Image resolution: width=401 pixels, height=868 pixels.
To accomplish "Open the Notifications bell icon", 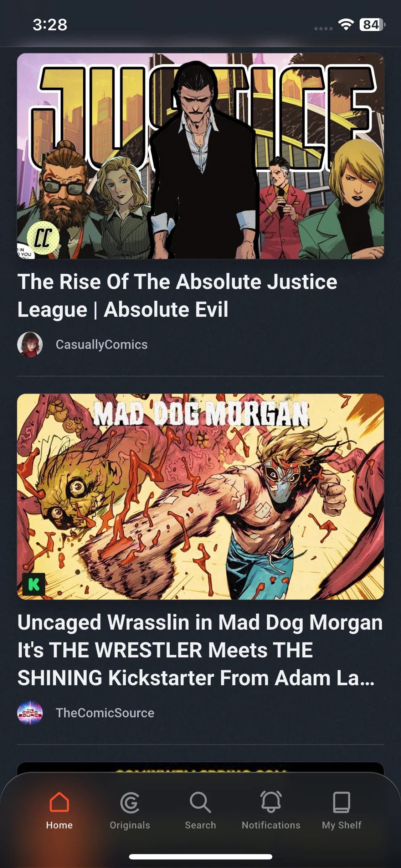I will click(x=271, y=802).
